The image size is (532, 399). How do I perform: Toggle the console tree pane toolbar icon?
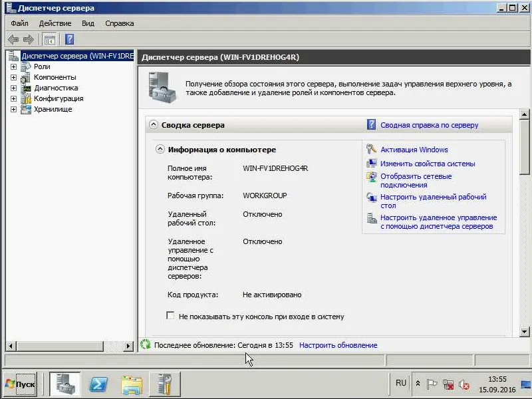pyautogui.click(x=50, y=40)
